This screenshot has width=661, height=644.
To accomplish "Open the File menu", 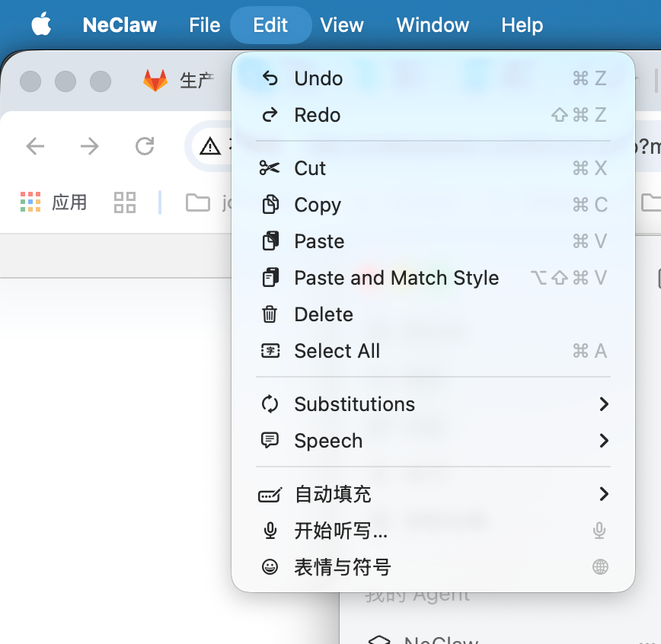I will click(204, 25).
